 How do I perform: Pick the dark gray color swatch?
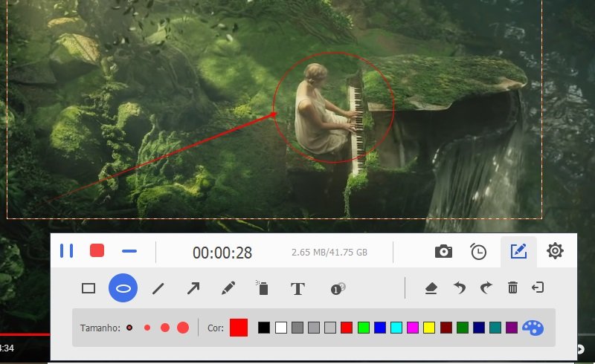coord(297,328)
